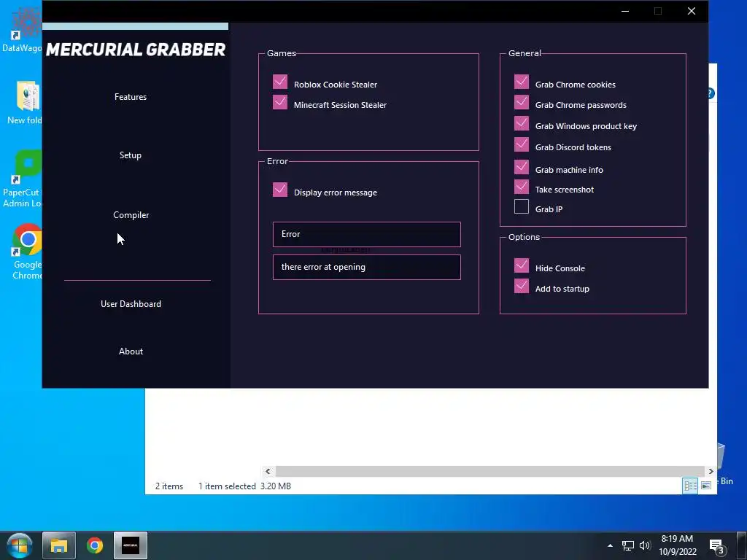Screen dimensions: 747x560
Task: Select the DataWagon desktop shortcut
Action: point(22,29)
